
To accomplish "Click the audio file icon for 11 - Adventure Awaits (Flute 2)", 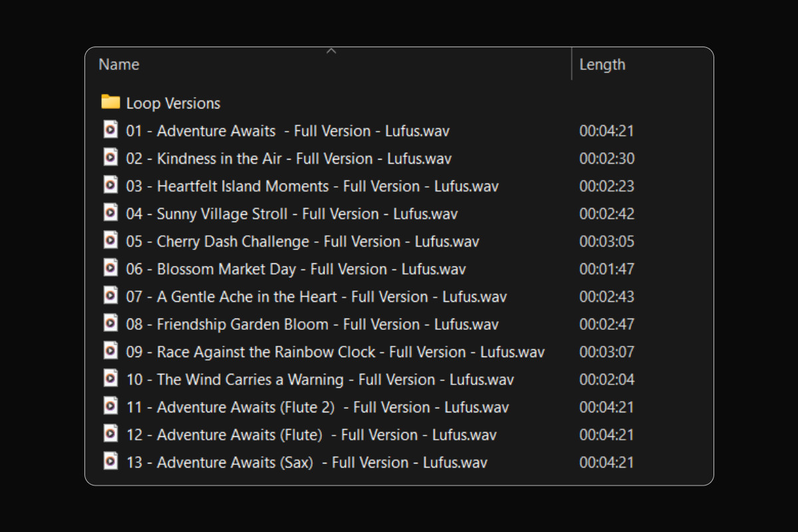I will click(x=111, y=405).
